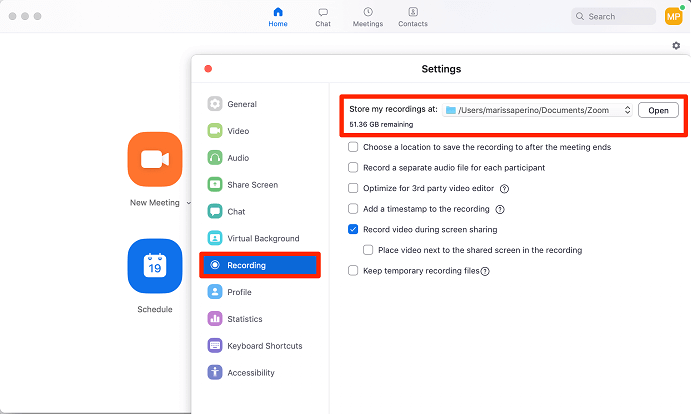Enable Record a separate audio file for each participant

(x=353, y=167)
